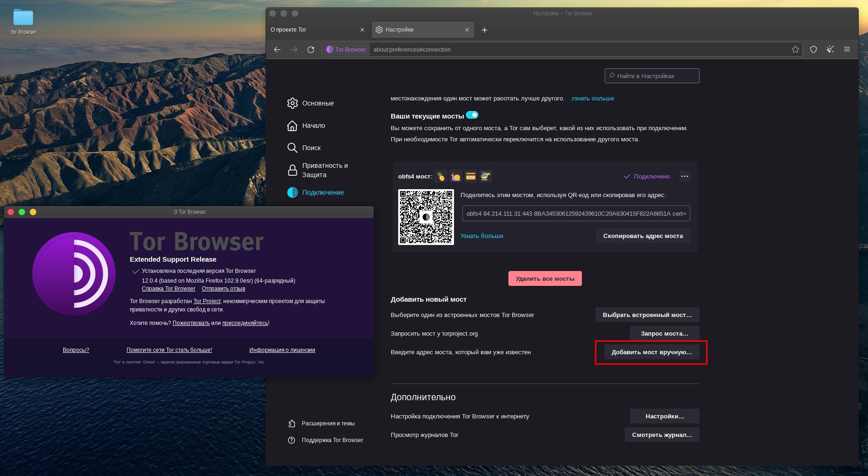The height and width of the screenshot is (476, 868).
Task: Click 'Удалить все мосты' button
Action: [x=545, y=279]
